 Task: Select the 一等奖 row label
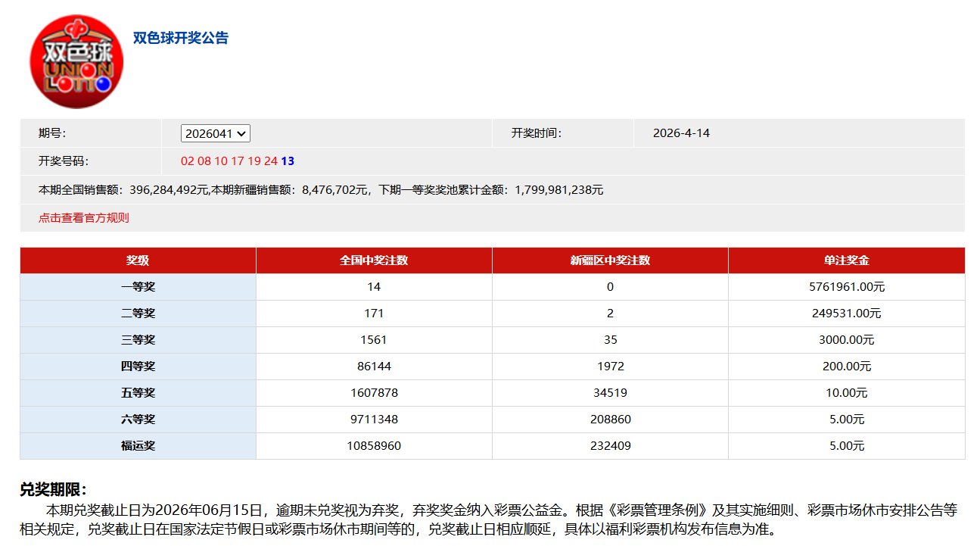point(138,287)
